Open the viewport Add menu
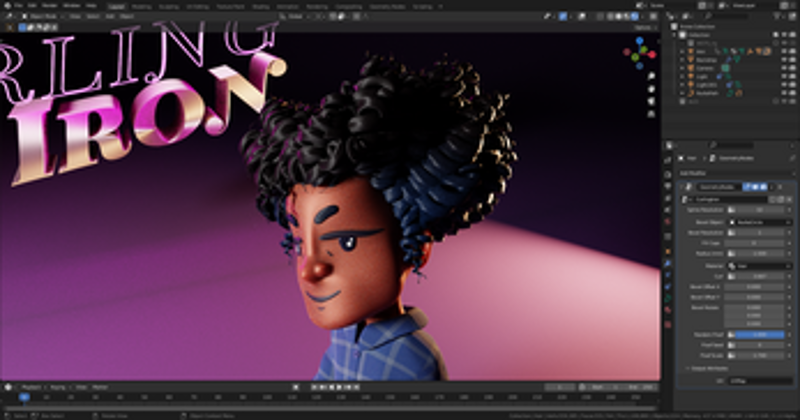 pyautogui.click(x=110, y=16)
